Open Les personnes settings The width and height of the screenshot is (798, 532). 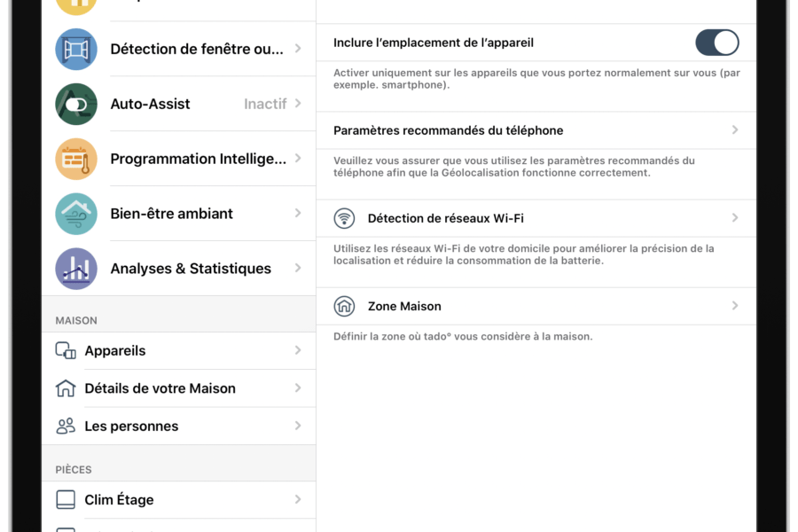(x=179, y=426)
